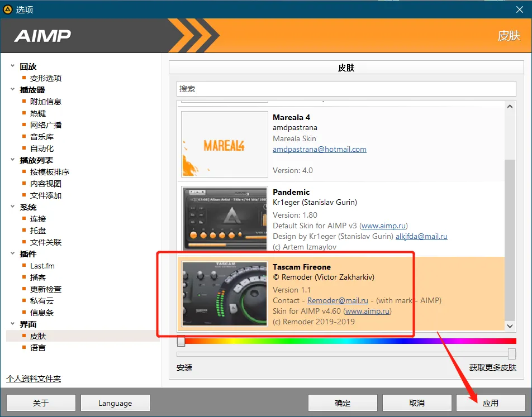Open the 播客 plugin settings

tap(38, 277)
